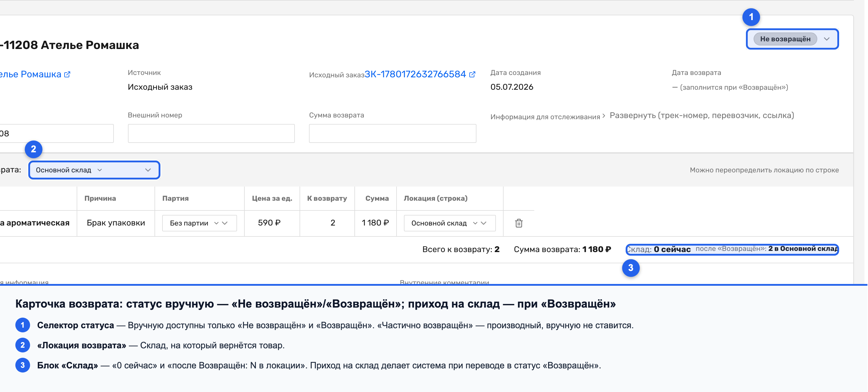
Task: Open return location «Основной склад» dropdown
Action: point(94,170)
